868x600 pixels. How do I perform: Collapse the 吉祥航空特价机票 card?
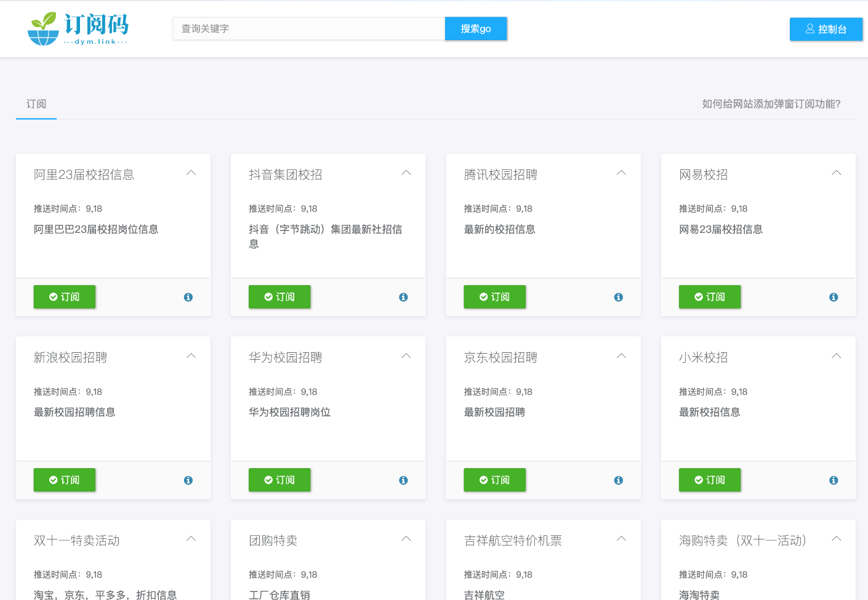point(621,539)
